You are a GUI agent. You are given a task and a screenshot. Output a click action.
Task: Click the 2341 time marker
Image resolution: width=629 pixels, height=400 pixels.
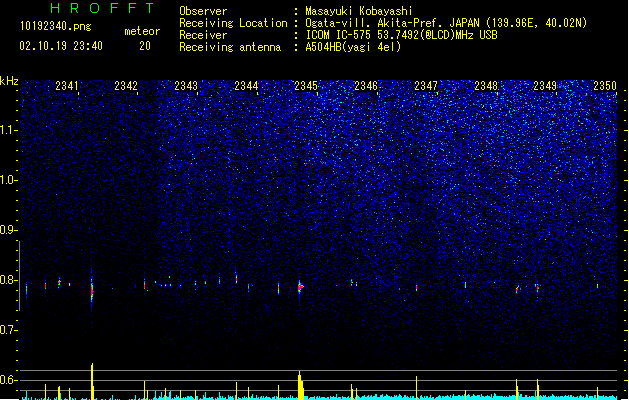67,86
